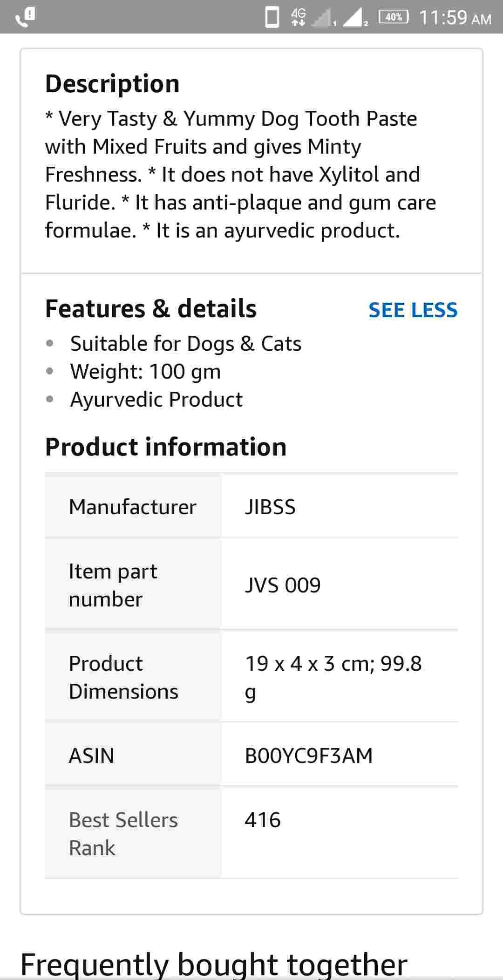Tap the SIM 2 signal icon
The width and height of the screenshot is (503, 980).
pyautogui.click(x=354, y=18)
